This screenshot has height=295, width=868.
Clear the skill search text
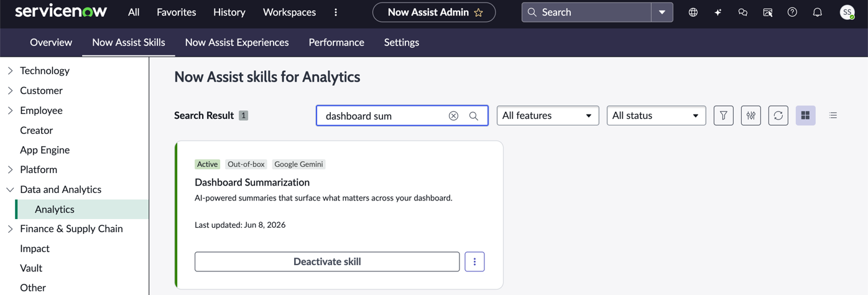(454, 116)
